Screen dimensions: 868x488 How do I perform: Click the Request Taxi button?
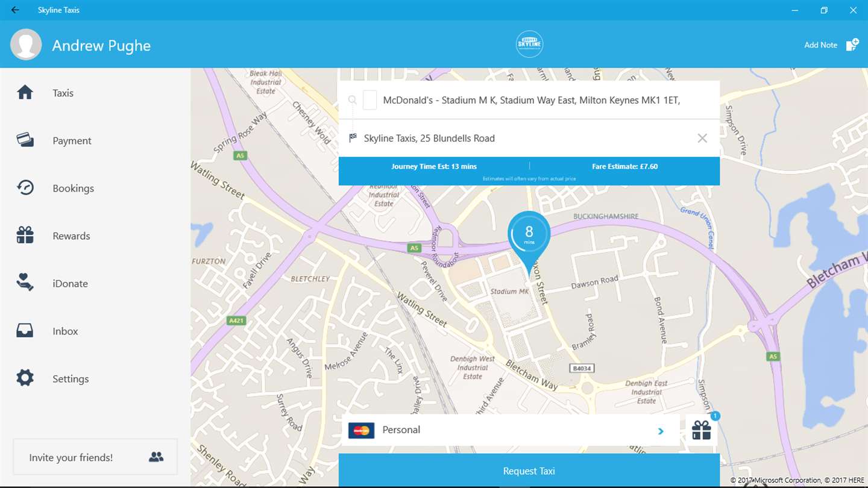pos(529,471)
